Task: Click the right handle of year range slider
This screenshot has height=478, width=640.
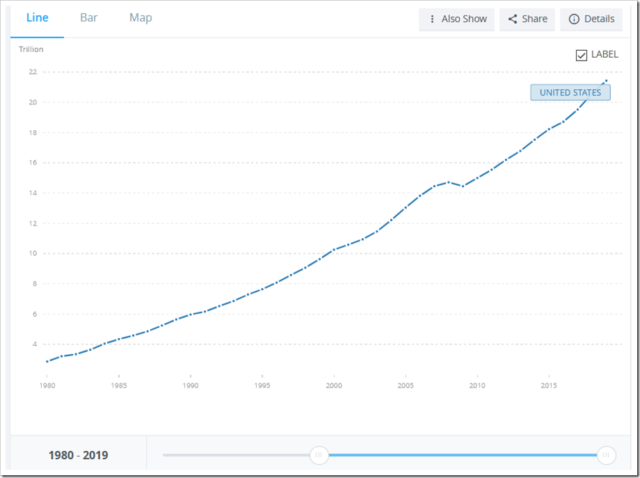Action: point(605,455)
